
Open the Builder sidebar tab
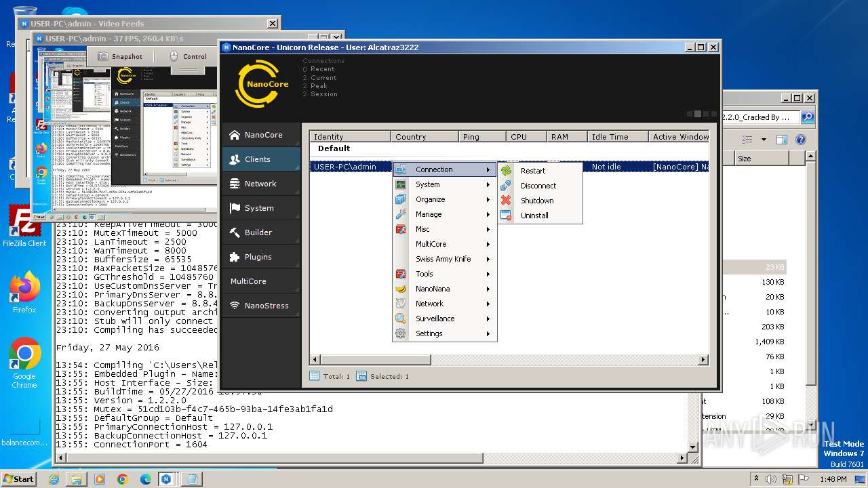(261, 232)
